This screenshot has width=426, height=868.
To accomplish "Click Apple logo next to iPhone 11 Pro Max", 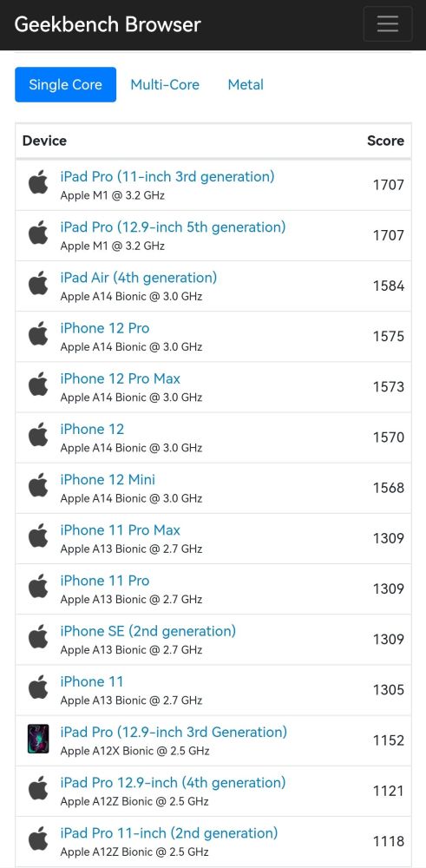I will click(x=38, y=536).
